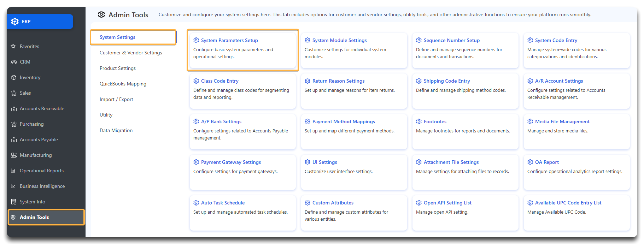The width and height of the screenshot is (644, 244).
Task: Click the ERP logo icon
Action: click(x=15, y=22)
